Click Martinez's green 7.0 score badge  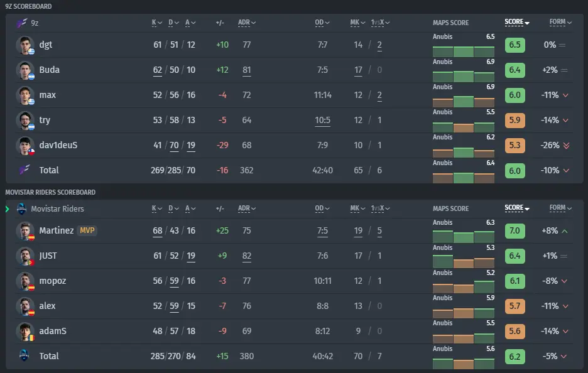(514, 231)
